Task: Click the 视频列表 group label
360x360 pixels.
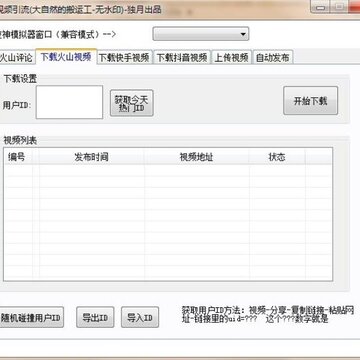Action: [20, 140]
